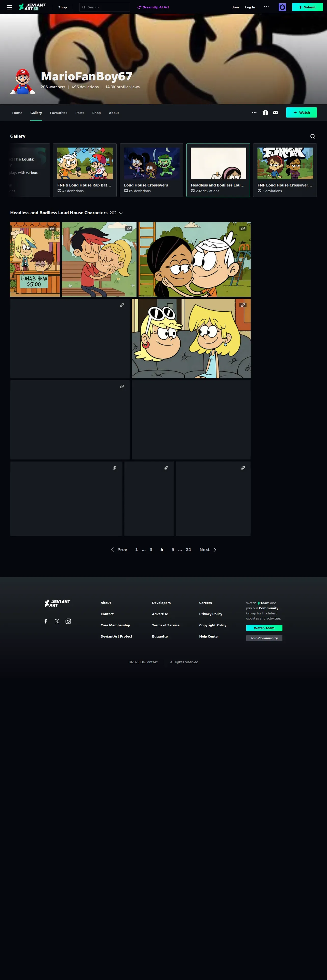Click multi-image icon on bench couple artwork

pos(129,229)
